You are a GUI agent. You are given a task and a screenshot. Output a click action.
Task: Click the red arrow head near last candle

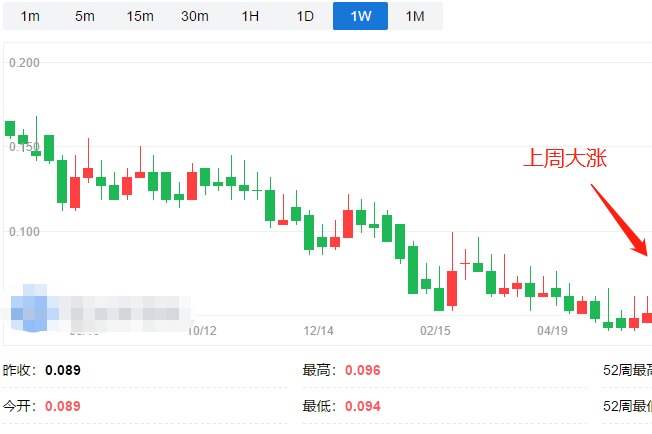(643, 248)
